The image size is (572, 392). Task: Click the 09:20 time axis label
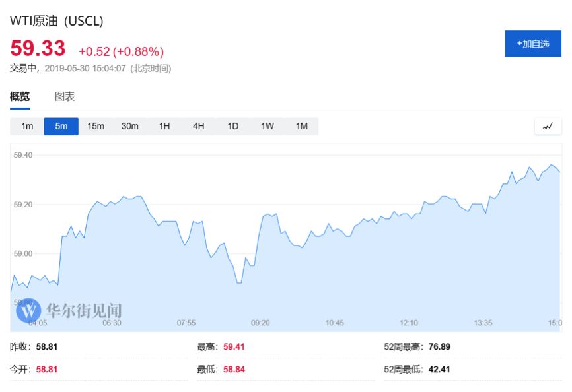point(260,323)
